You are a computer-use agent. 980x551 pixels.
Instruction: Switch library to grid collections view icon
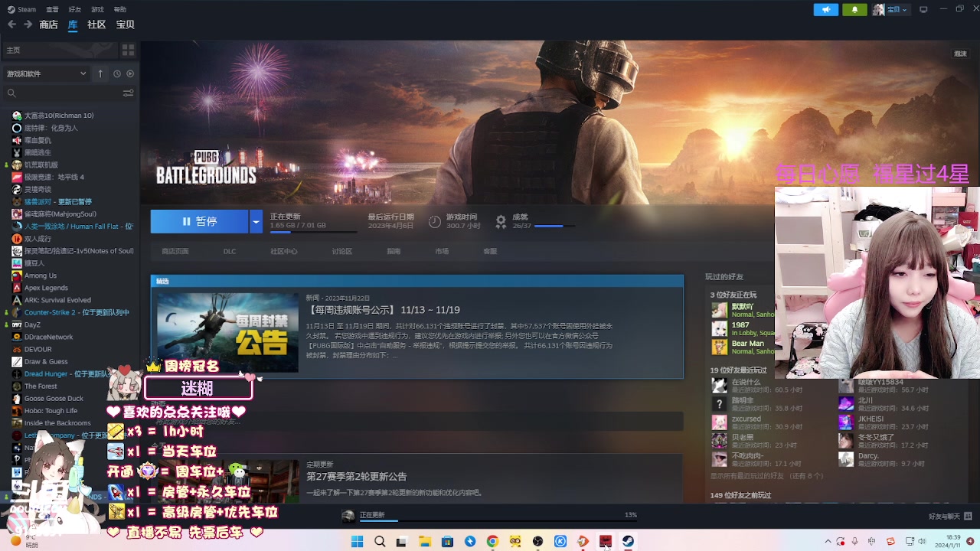(128, 50)
